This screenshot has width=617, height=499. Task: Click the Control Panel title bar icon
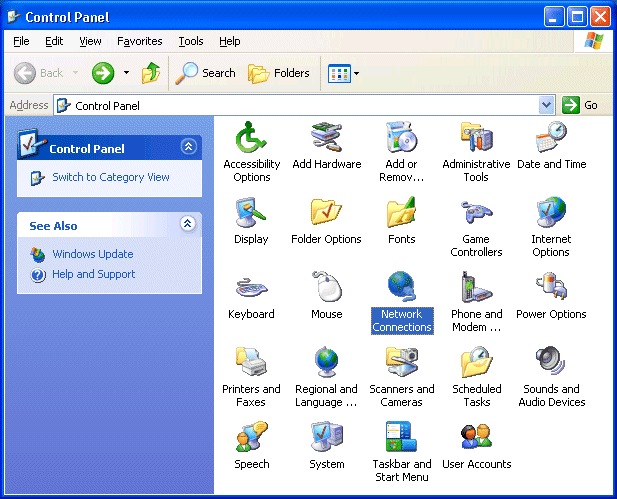(14, 17)
